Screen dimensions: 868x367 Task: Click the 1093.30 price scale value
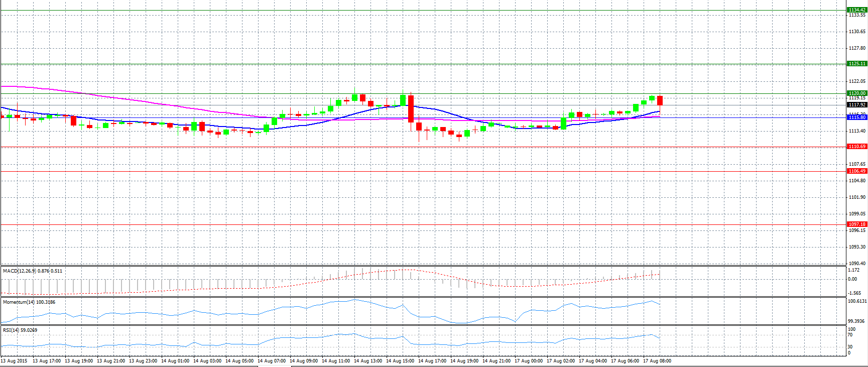coord(857,247)
